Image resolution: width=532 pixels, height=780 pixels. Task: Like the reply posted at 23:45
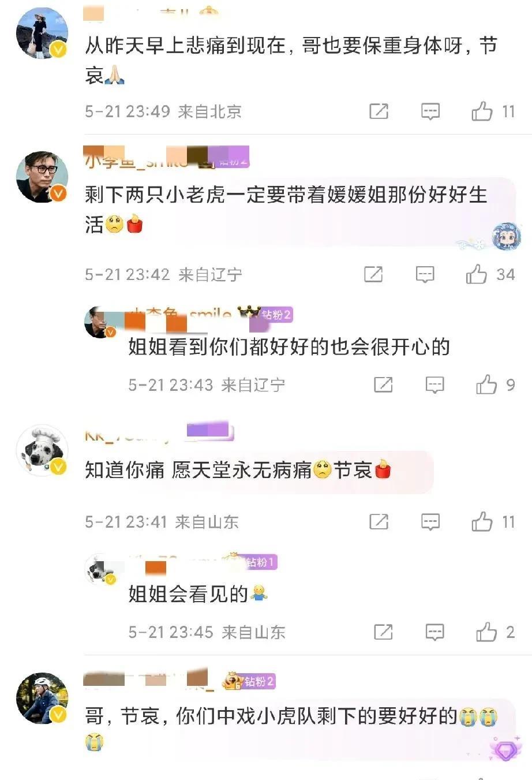[486, 632]
